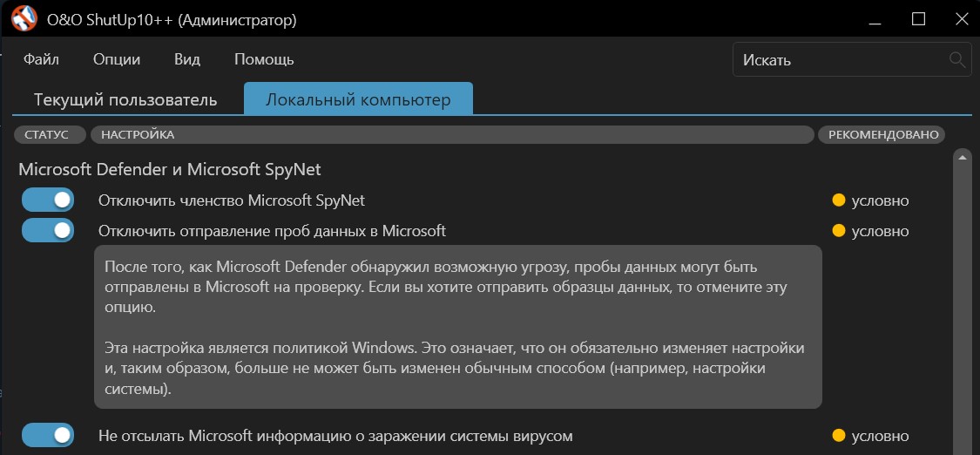
Task: Expand 'Не отсылать Microsoft информацию' setting details
Action: 335,435
